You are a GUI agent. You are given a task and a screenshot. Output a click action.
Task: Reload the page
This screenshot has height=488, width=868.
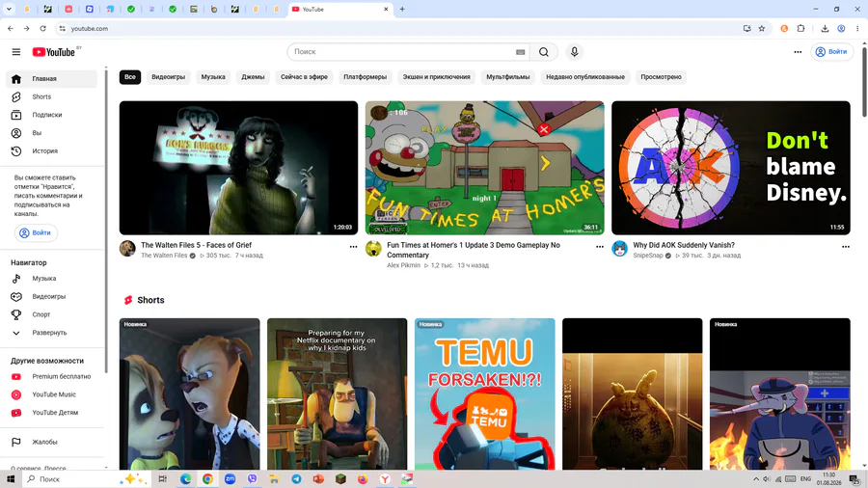point(42,28)
